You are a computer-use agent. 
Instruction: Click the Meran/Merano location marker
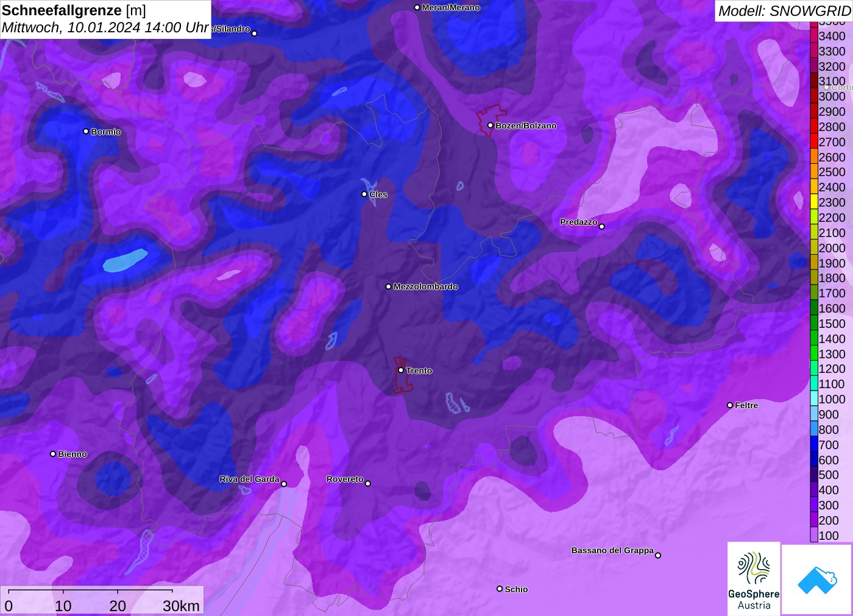[x=417, y=7]
